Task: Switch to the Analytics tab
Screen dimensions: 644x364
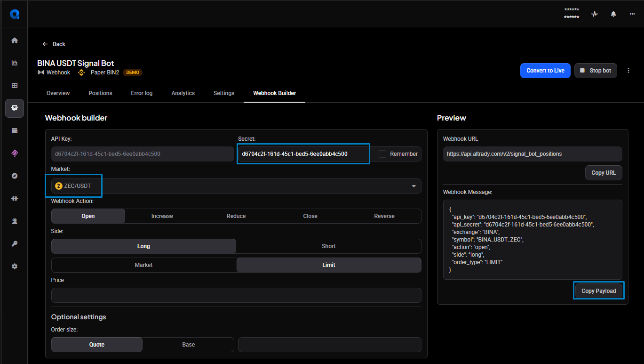Action: point(183,93)
